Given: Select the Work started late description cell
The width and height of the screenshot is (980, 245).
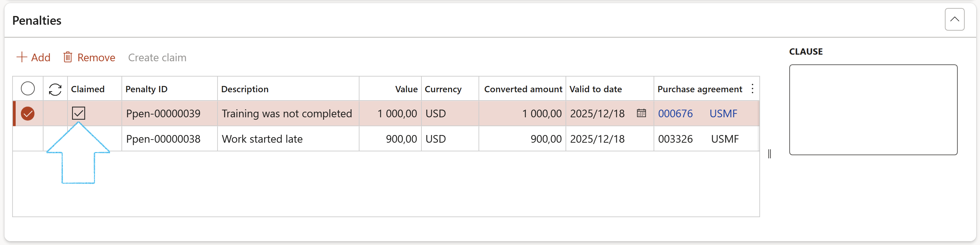Looking at the screenshot, I should (262, 139).
